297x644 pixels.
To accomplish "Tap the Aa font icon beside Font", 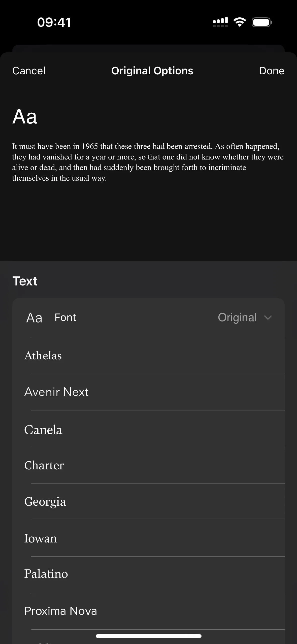I will coord(34,318).
